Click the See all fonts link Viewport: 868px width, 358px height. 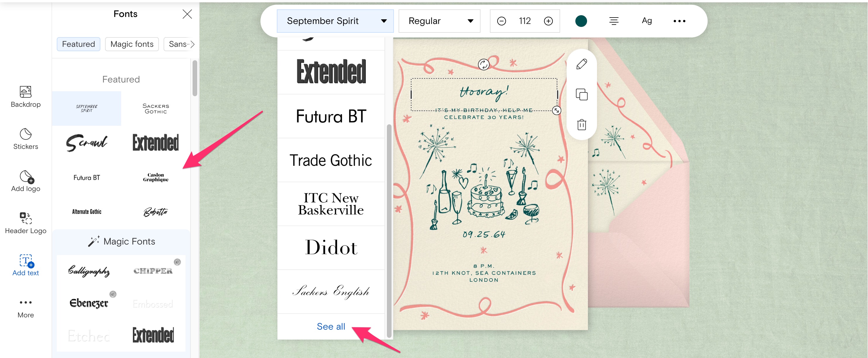331,326
